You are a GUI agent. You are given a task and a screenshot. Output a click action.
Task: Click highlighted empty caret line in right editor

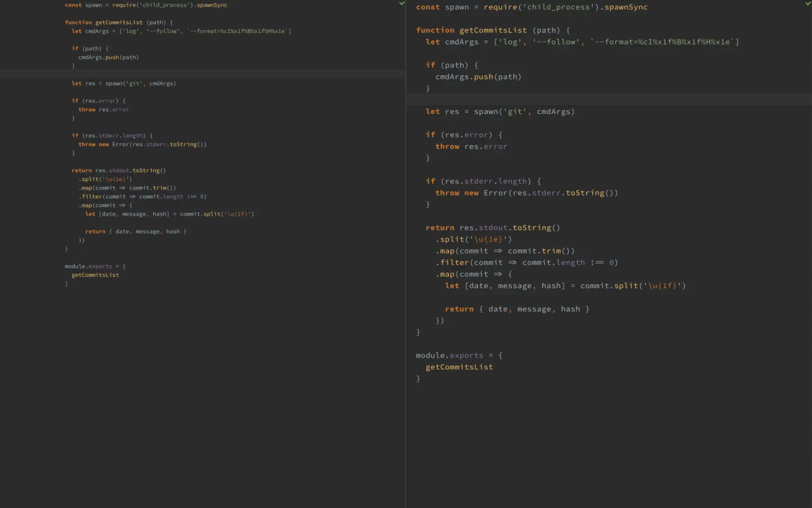609,99
